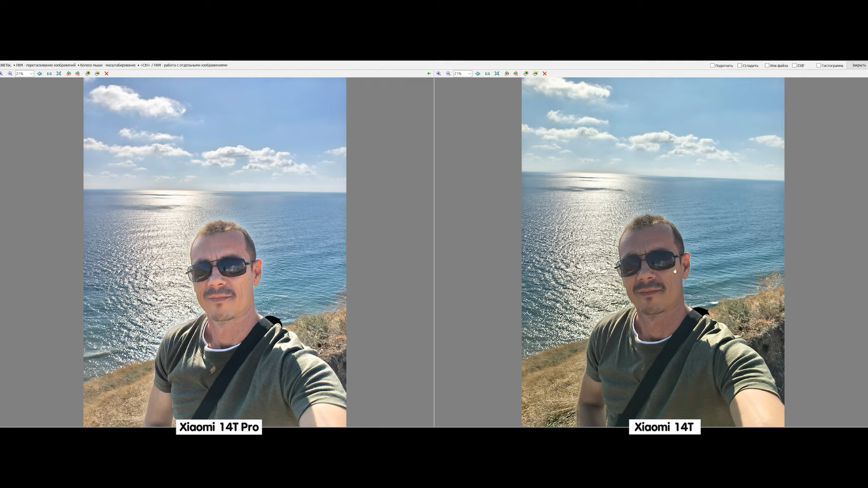This screenshot has width=868, height=488.
Task: Toggle the Имя файла checkbox
Action: [x=767, y=66]
